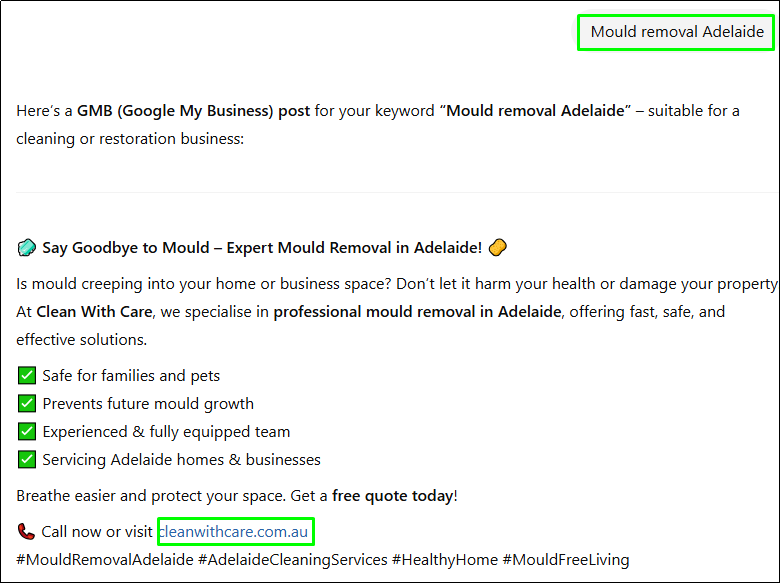Image resolution: width=780 pixels, height=583 pixels.
Task: Click the bold "professional mould removal in Adelaide" phrase
Action: [x=417, y=312]
